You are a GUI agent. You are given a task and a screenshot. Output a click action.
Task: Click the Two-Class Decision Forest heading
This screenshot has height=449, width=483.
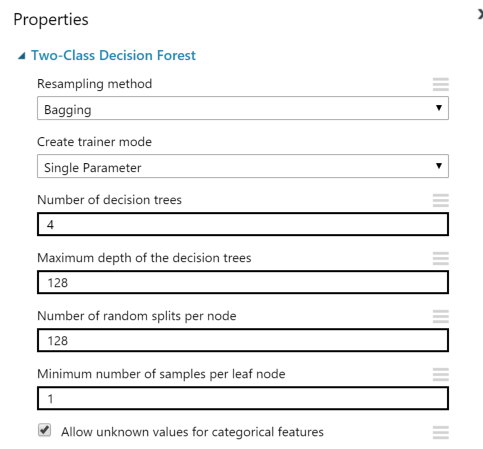[x=113, y=55]
